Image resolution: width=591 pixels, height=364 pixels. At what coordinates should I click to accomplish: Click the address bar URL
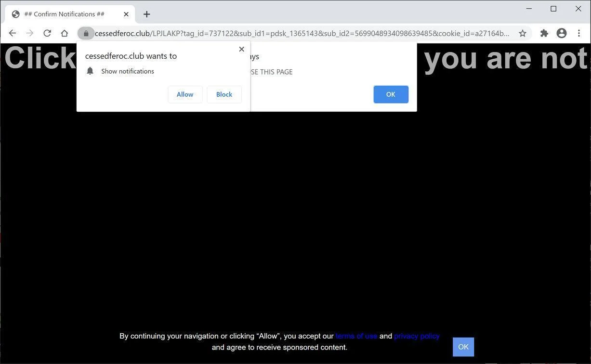[x=302, y=33]
